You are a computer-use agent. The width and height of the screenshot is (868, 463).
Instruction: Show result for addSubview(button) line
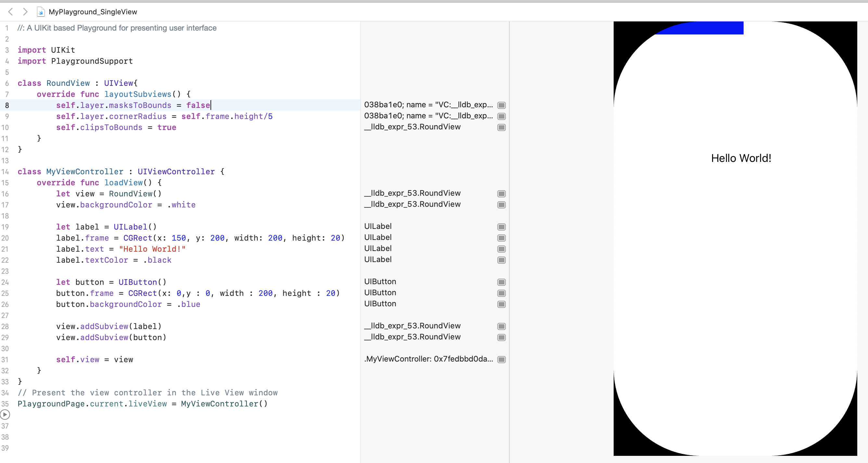pyautogui.click(x=501, y=337)
